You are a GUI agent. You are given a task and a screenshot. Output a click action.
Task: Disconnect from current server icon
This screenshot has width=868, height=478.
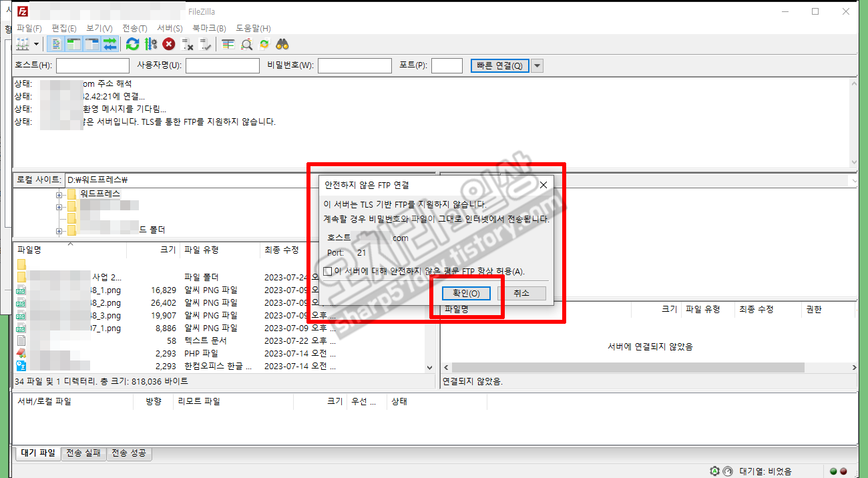(188, 44)
